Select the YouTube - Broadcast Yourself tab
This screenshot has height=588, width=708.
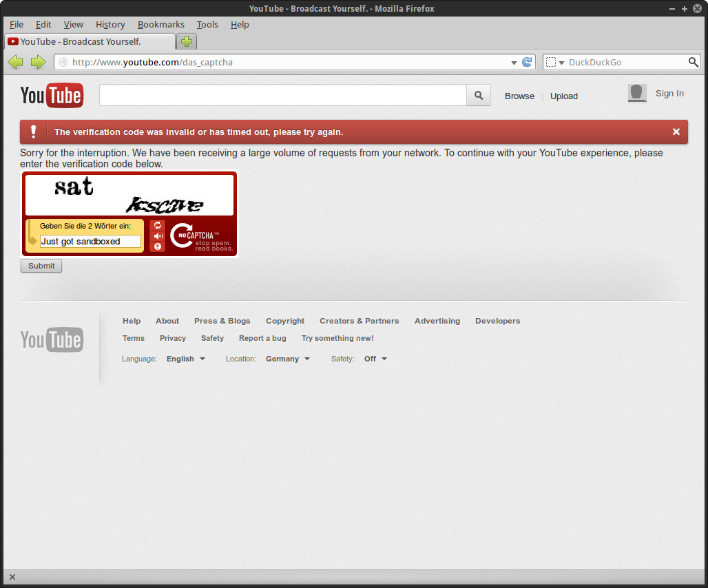[x=90, y=41]
